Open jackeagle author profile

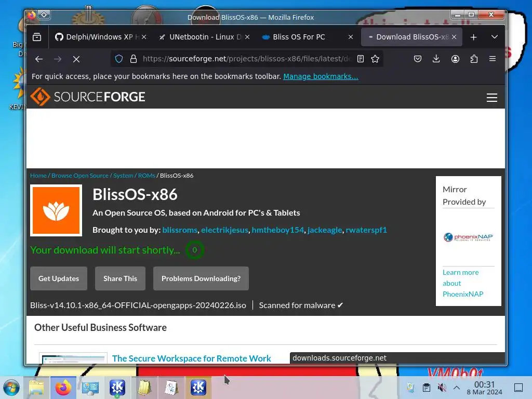tap(325, 230)
